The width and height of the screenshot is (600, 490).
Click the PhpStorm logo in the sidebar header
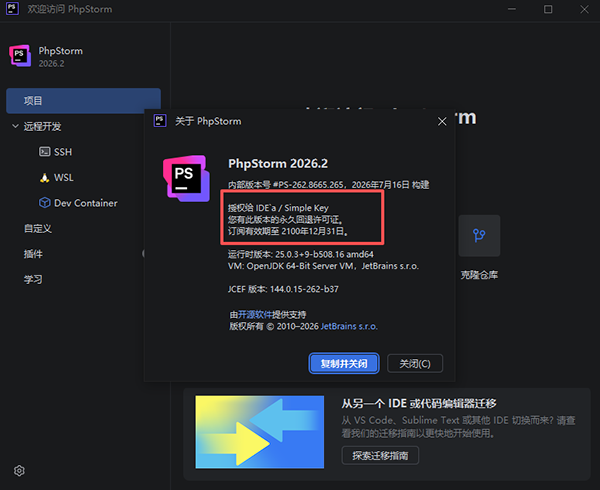coord(20,56)
